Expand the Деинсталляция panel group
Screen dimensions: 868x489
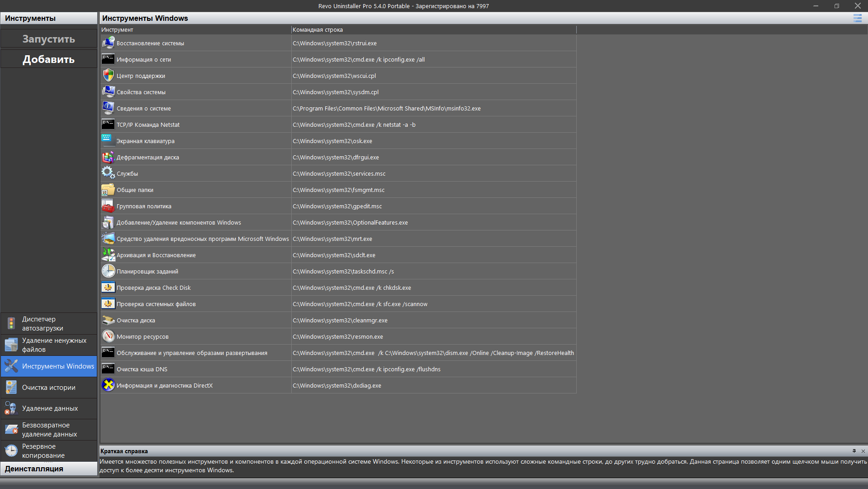click(49, 469)
